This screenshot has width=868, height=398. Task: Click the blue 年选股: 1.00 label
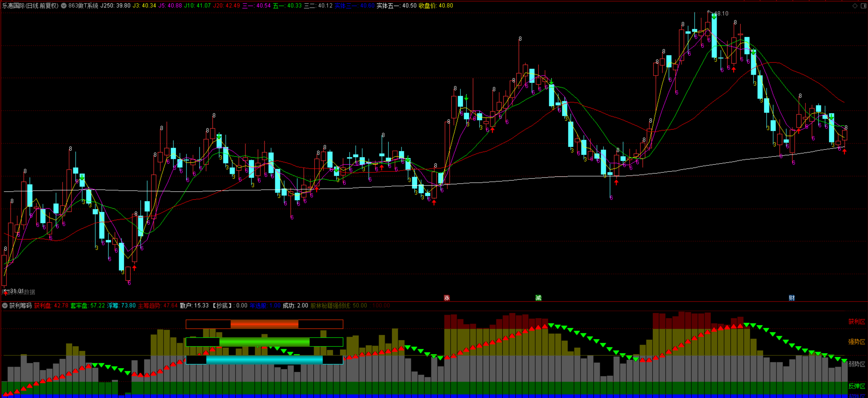coord(265,306)
